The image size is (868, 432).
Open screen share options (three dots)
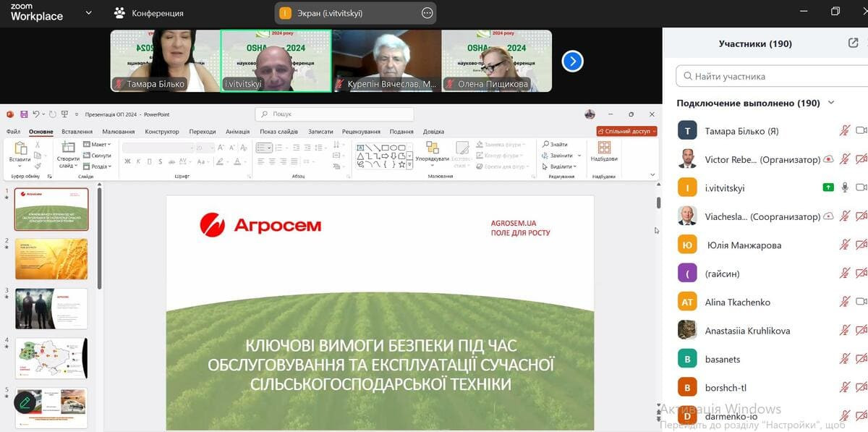pyautogui.click(x=427, y=13)
